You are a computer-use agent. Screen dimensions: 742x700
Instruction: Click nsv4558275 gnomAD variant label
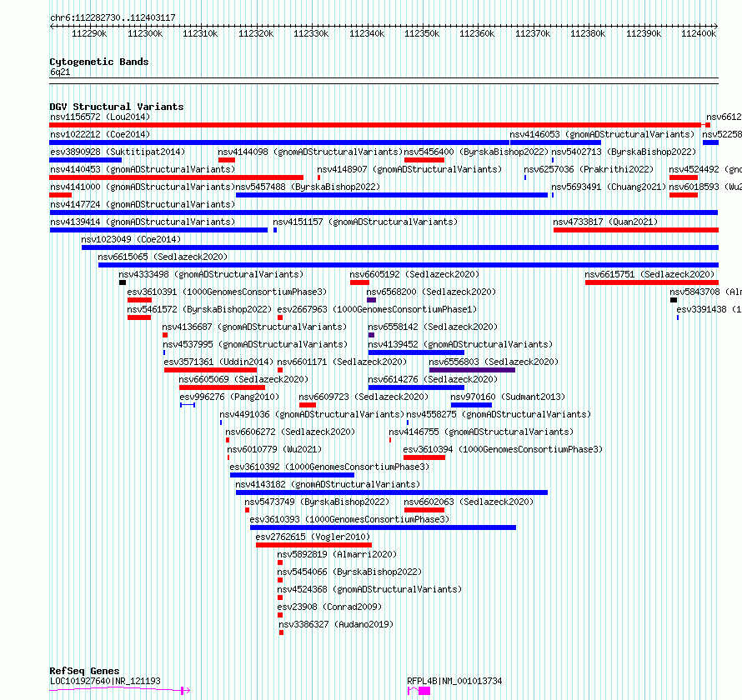click(499, 414)
